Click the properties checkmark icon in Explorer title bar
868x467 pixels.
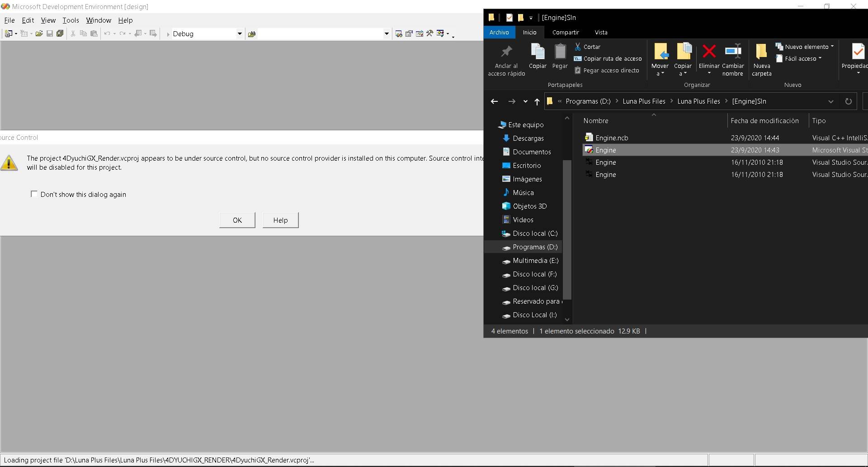coord(509,18)
